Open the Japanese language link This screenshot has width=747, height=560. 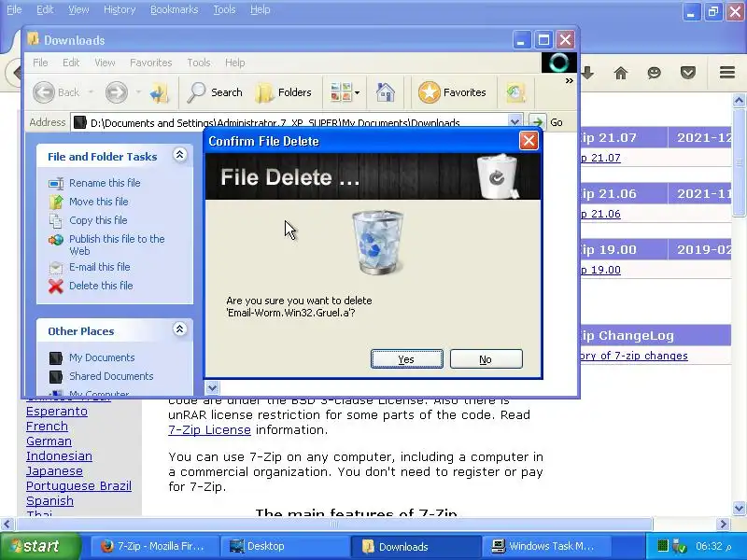54,470
